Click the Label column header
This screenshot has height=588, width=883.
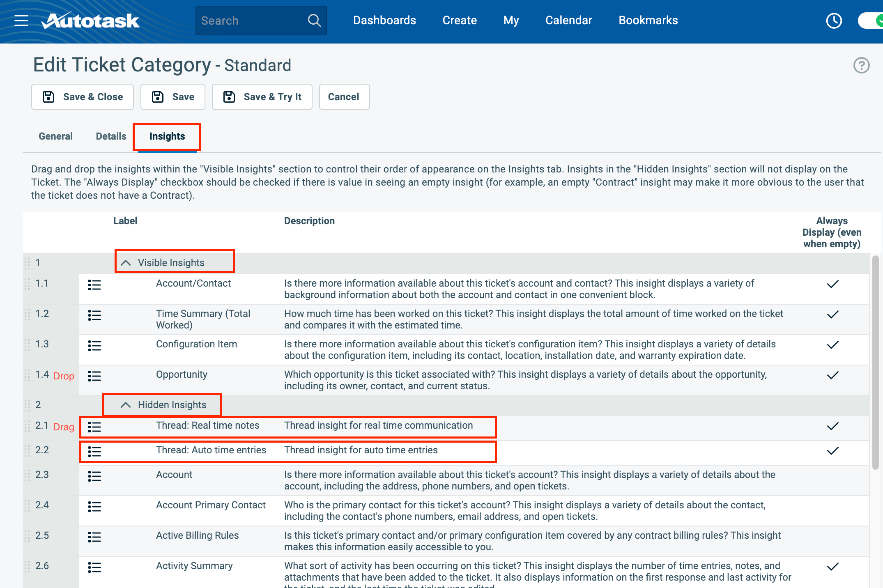coord(125,221)
